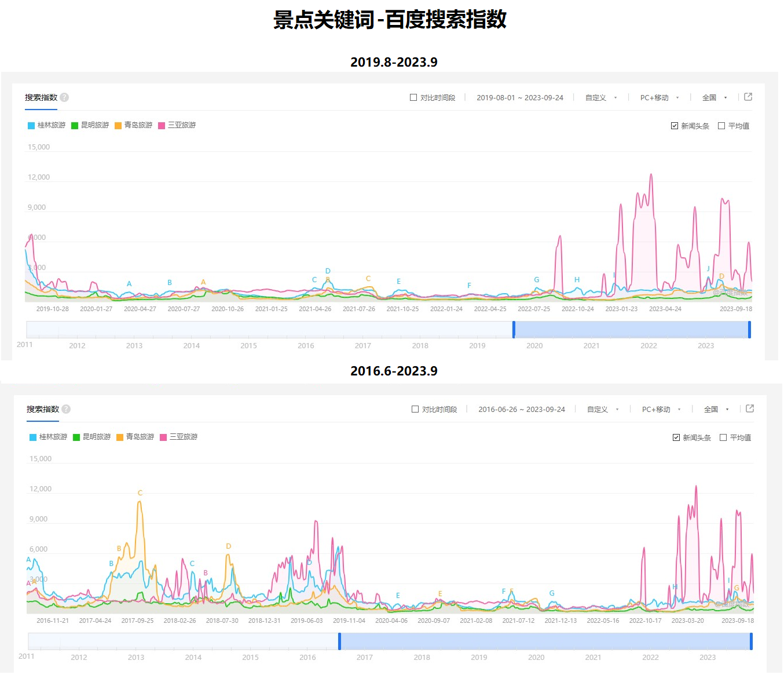The height and width of the screenshot is (675, 784).
Task: Click news marker J in upper chart
Action: [708, 269]
